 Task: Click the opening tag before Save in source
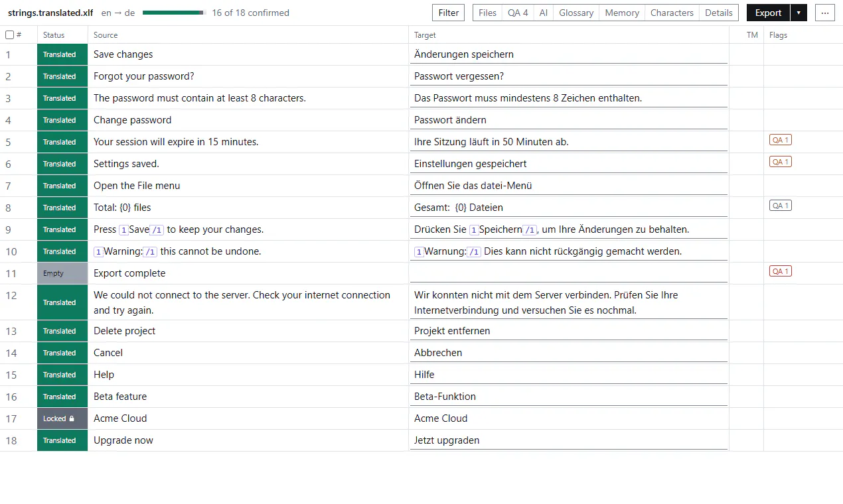[x=123, y=230]
